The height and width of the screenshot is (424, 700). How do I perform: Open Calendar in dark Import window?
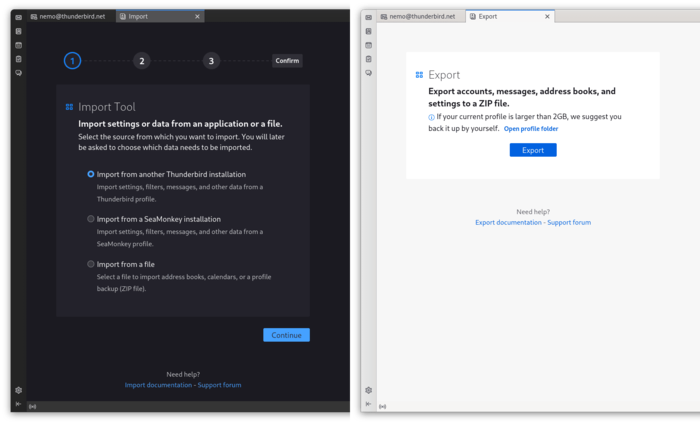click(x=18, y=45)
